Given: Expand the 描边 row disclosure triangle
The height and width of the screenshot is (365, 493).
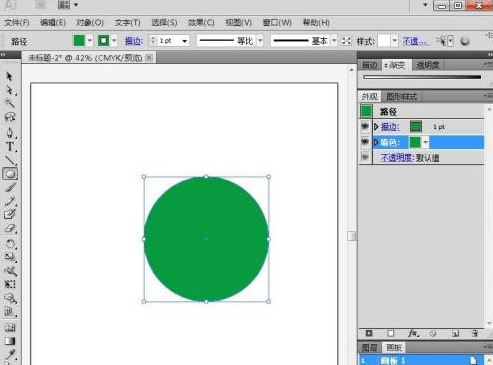Looking at the screenshot, I should [x=376, y=127].
